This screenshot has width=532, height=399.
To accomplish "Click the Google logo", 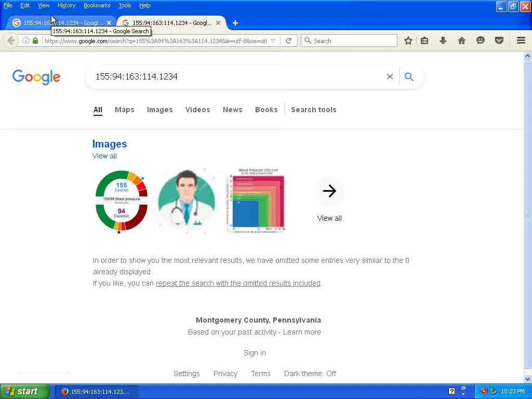I will click(x=36, y=77).
